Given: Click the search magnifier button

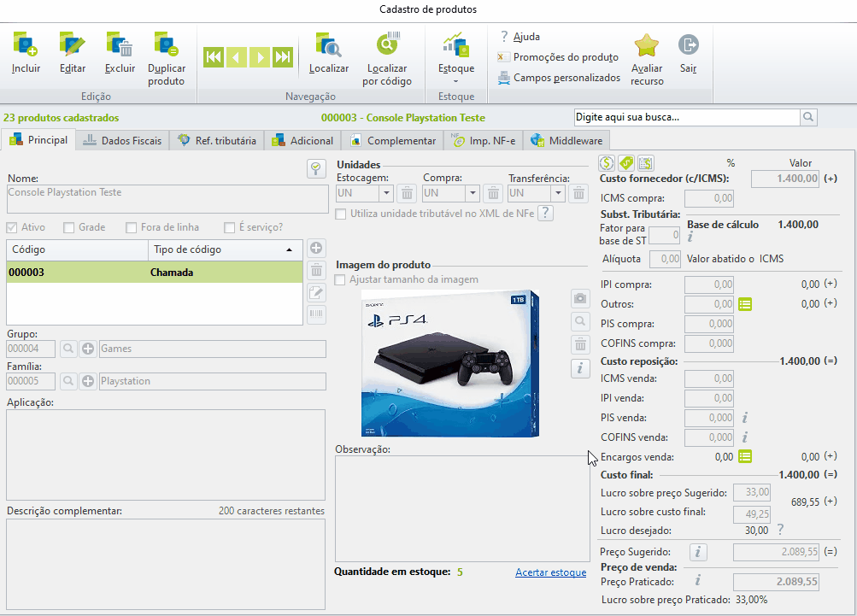Looking at the screenshot, I should tap(808, 117).
